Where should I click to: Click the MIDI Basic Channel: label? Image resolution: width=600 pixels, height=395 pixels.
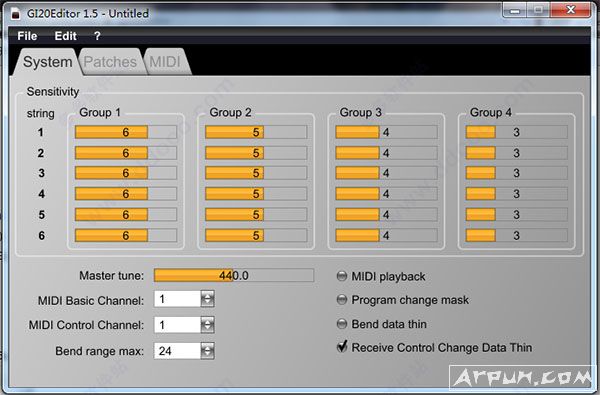pos(91,300)
